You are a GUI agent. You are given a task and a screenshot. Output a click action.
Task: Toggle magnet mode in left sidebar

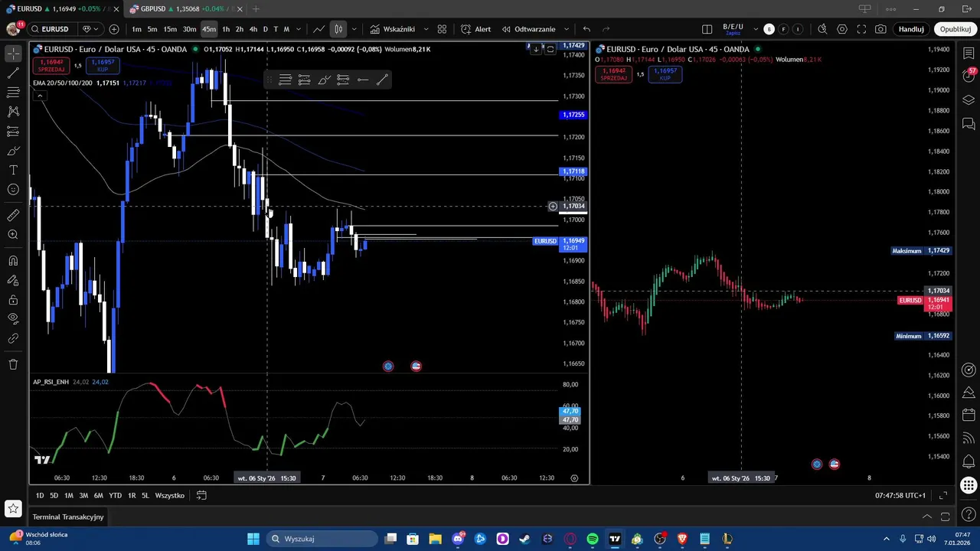tap(13, 261)
